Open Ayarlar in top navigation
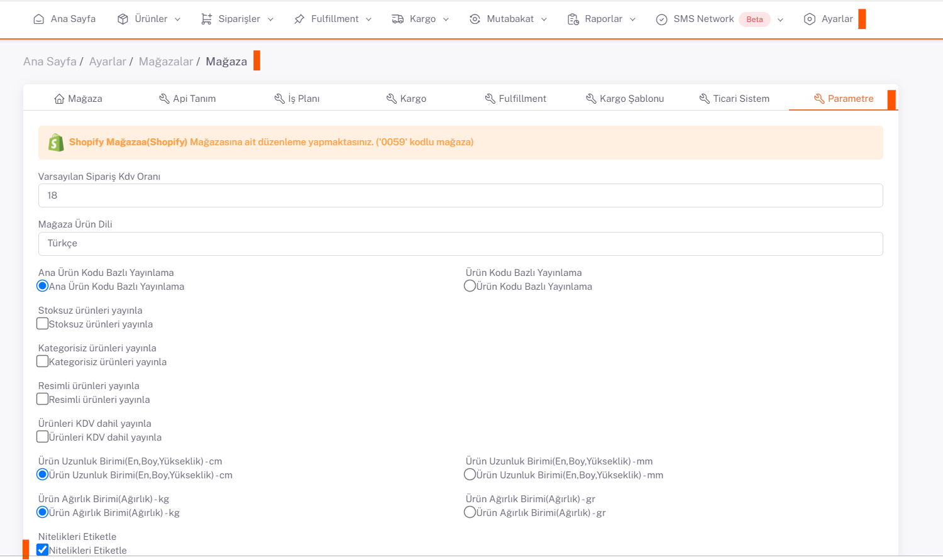Image resolution: width=943 pixels, height=560 pixels. [x=828, y=19]
